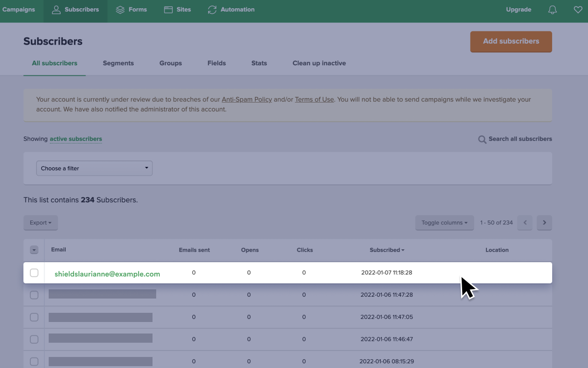Open the Clean up inactive tab
This screenshot has height=368, width=588.
click(x=319, y=63)
